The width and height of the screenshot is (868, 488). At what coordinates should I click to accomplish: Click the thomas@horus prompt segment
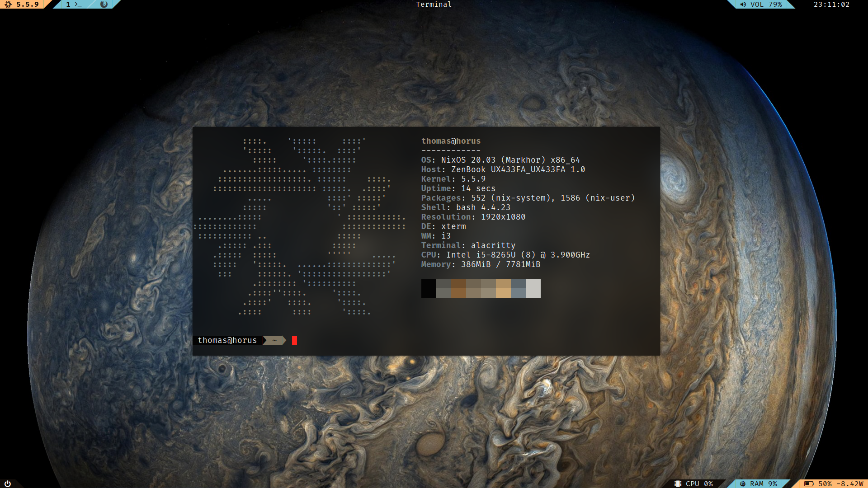(x=227, y=340)
